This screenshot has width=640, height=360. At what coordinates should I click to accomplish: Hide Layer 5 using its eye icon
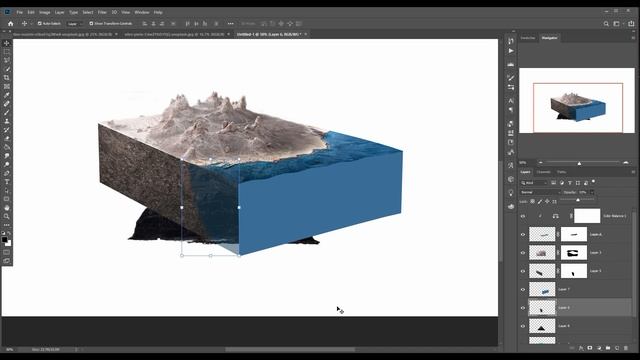pyautogui.click(x=523, y=271)
